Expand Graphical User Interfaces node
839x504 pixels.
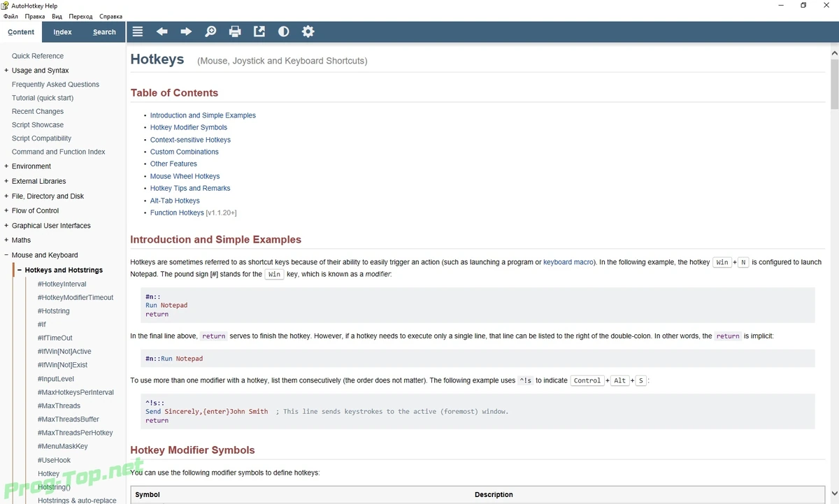coord(6,226)
